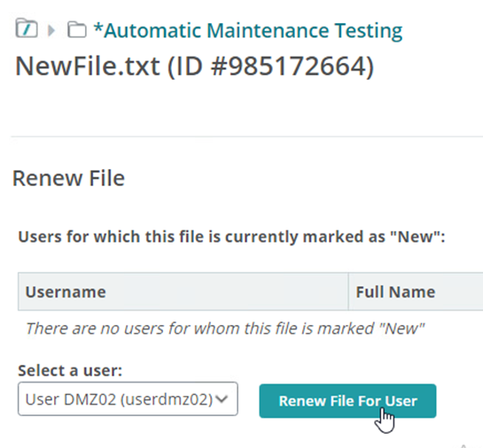
Task: Click the Renew File heading
Action: (x=68, y=178)
